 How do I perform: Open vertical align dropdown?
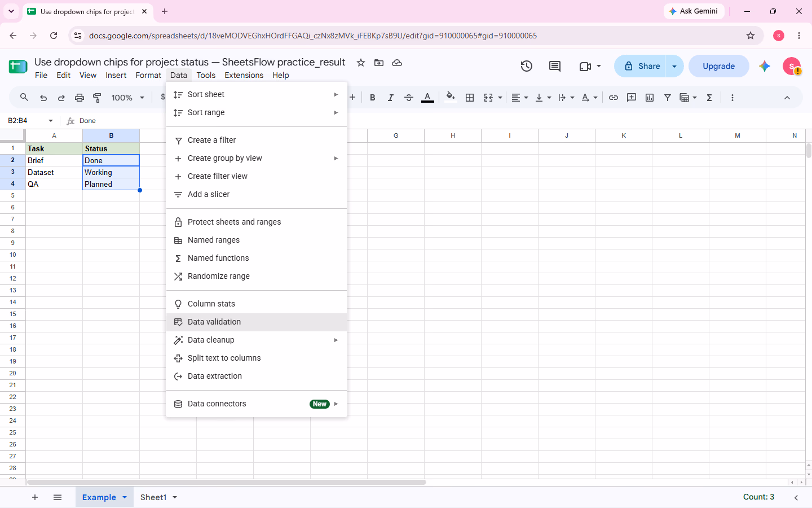click(543, 98)
